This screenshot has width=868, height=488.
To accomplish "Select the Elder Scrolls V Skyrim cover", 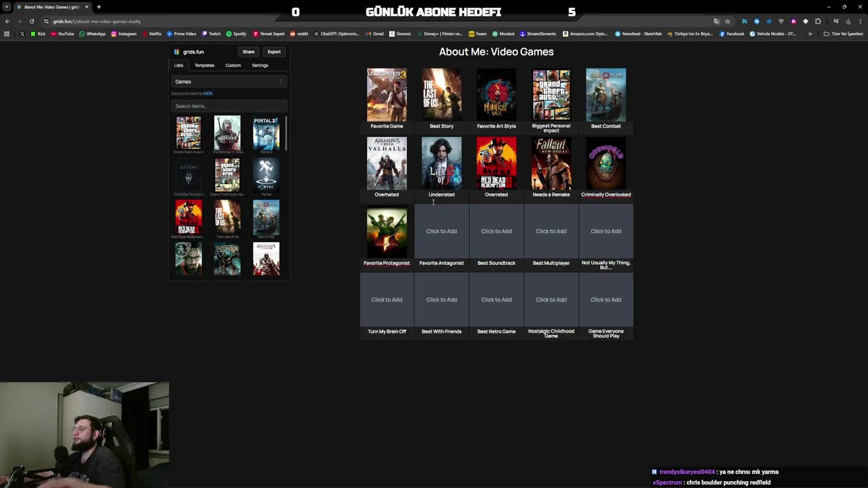I will pyautogui.click(x=189, y=175).
